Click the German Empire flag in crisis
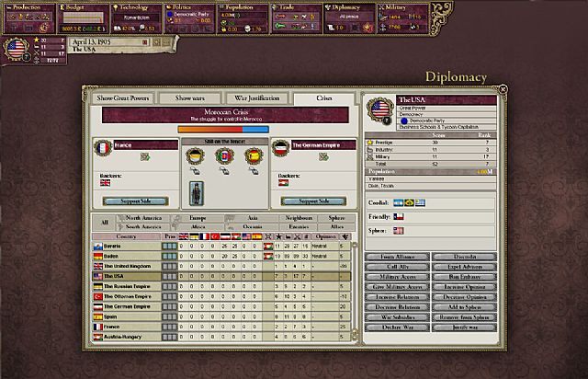The image size is (588, 379). [x=281, y=148]
